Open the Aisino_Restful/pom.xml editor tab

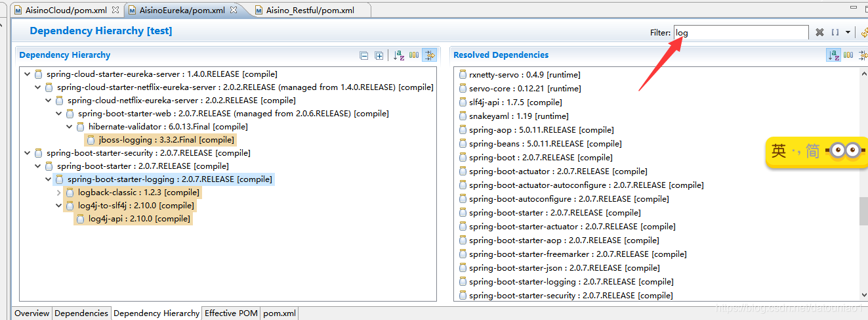310,10
